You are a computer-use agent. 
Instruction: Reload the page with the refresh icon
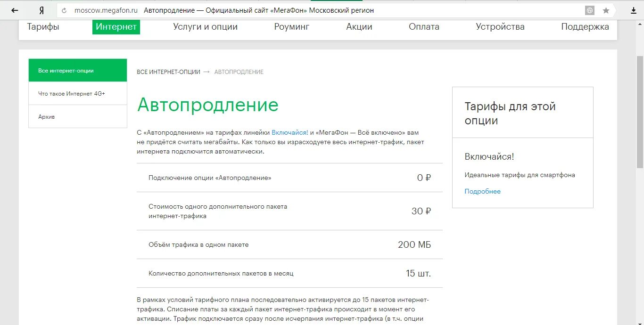click(64, 10)
